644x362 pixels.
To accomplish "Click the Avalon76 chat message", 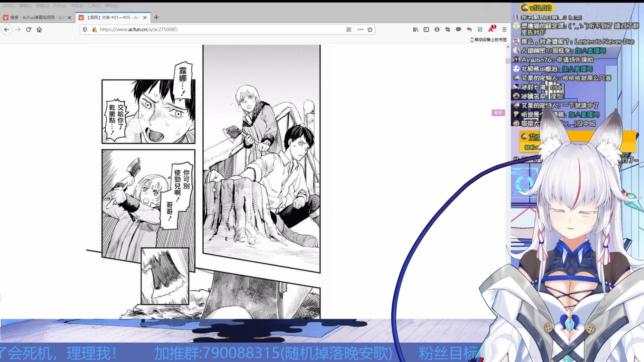I will click(553, 60).
